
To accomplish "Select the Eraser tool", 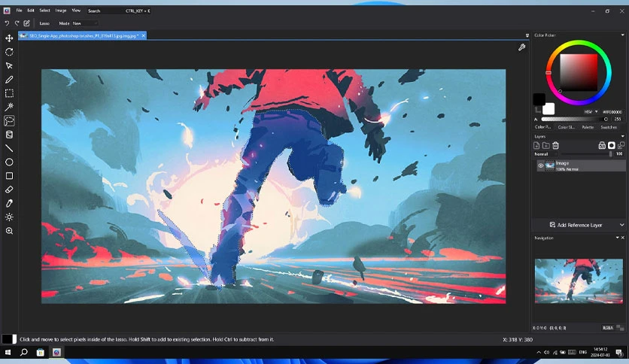I will click(x=9, y=190).
